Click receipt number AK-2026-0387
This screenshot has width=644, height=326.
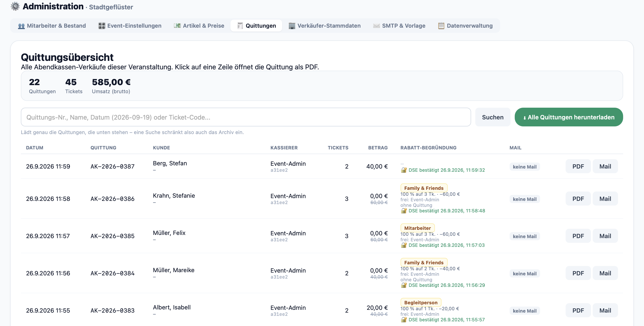[x=112, y=166]
